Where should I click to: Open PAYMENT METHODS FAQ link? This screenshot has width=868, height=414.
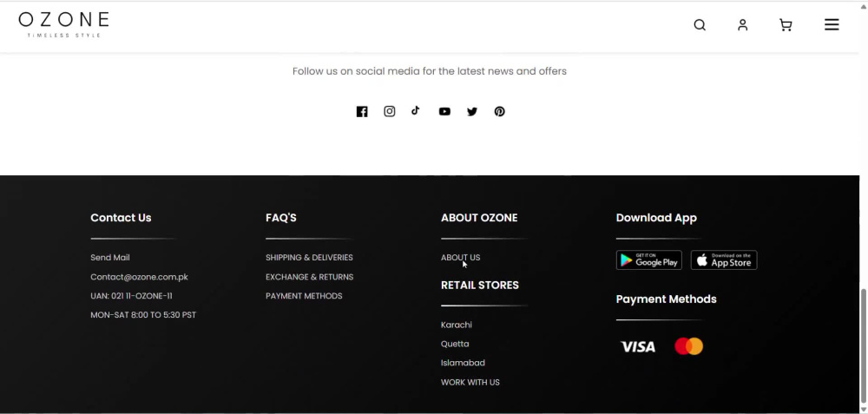point(304,296)
